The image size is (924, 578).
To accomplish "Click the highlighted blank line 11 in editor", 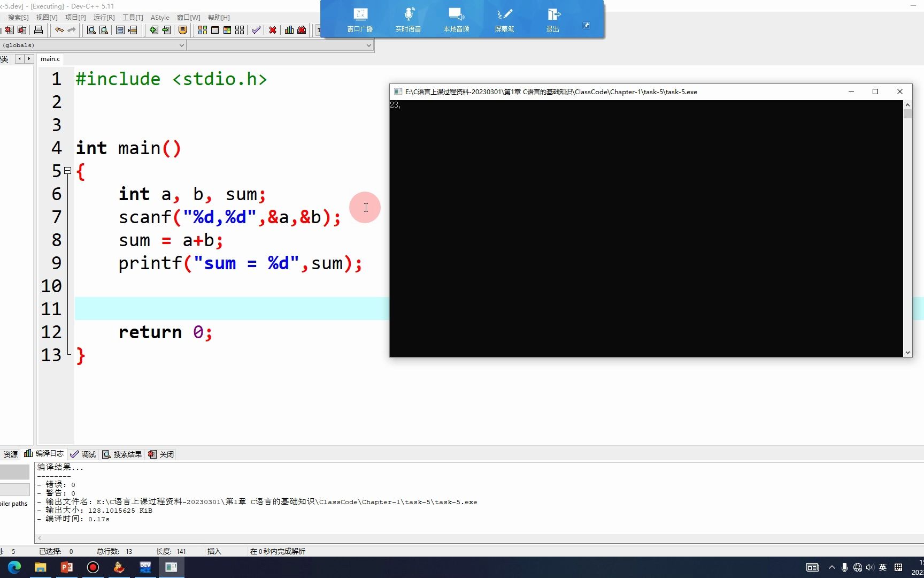I will click(232, 309).
